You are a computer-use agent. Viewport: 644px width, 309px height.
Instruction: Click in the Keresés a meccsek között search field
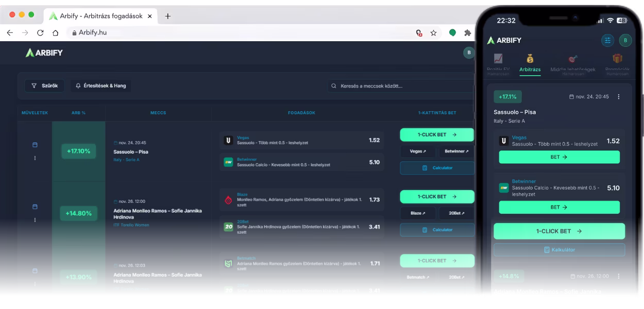(x=402, y=86)
